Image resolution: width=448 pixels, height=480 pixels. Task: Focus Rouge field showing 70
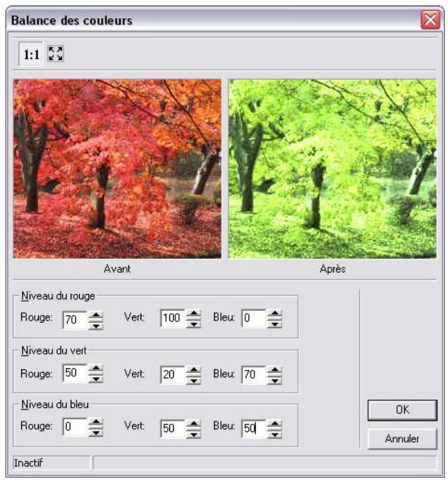(x=75, y=320)
